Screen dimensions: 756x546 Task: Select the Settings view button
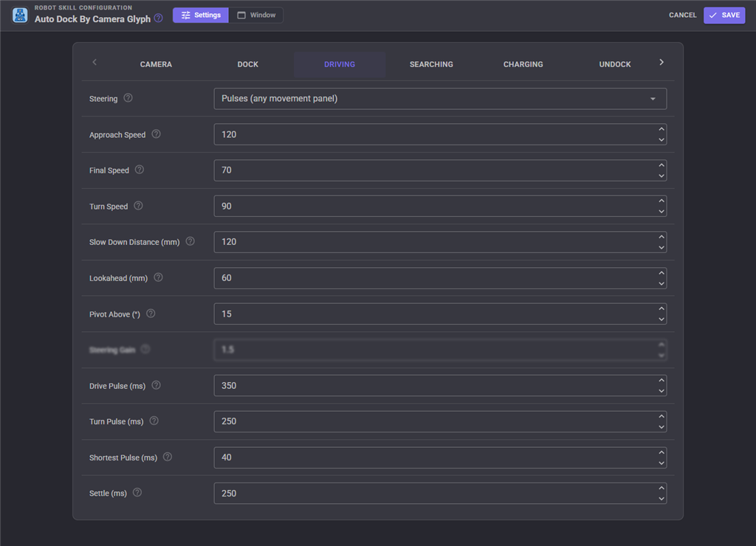201,15
